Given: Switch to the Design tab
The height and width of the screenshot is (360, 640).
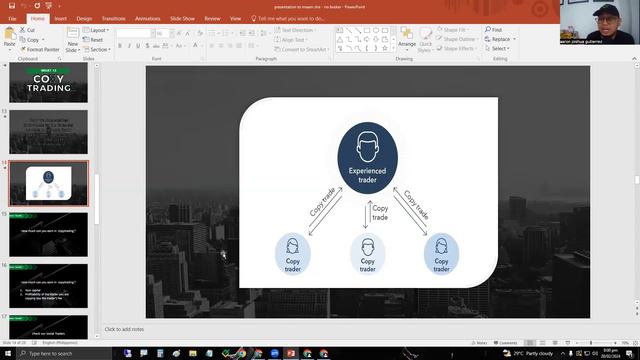Looking at the screenshot, I should (84, 18).
